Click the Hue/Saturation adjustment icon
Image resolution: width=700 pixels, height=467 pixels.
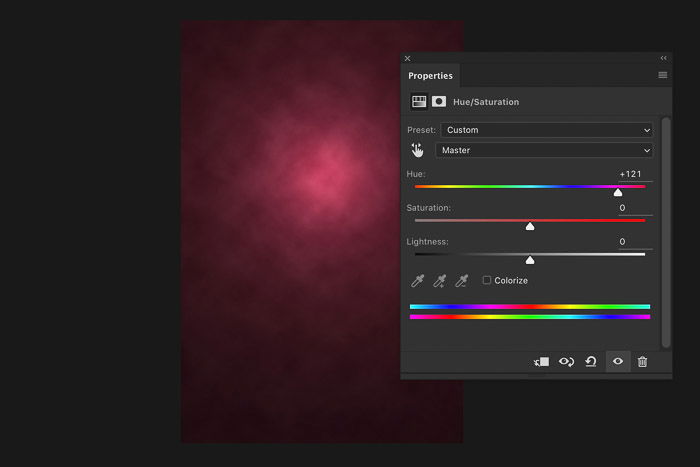pyautogui.click(x=419, y=102)
